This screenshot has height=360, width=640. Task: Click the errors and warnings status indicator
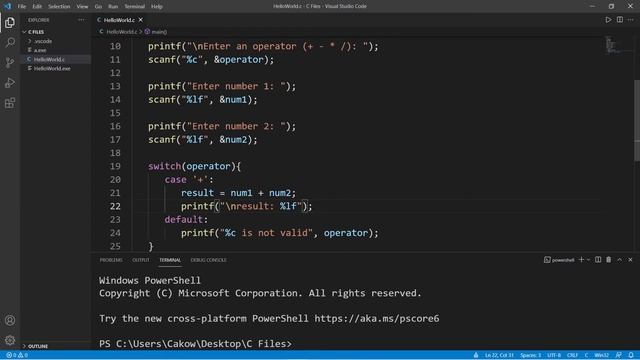point(17,355)
